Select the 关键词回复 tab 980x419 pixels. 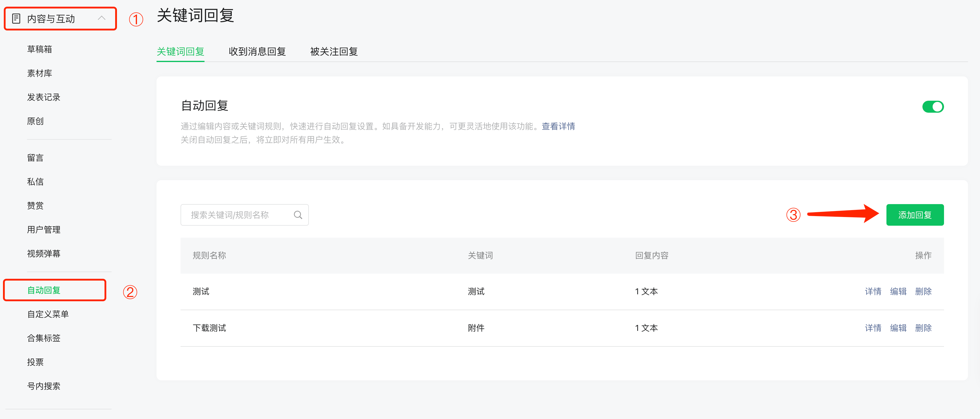pos(180,52)
